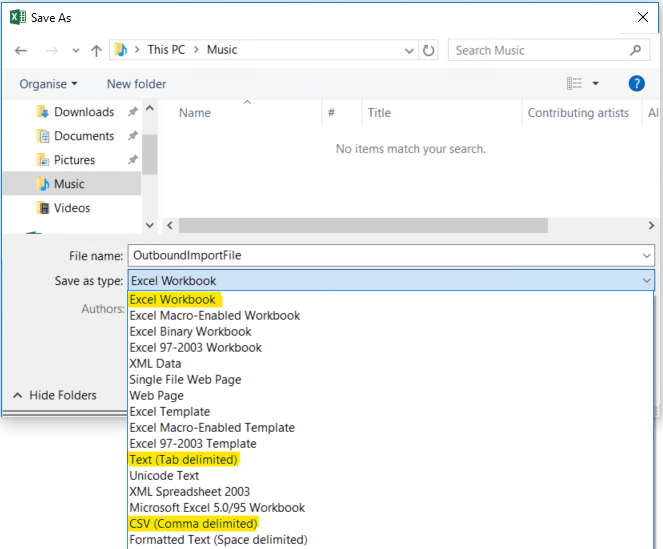Image resolution: width=663 pixels, height=549 pixels.
Task: Refresh the Music folder view
Action: point(428,50)
